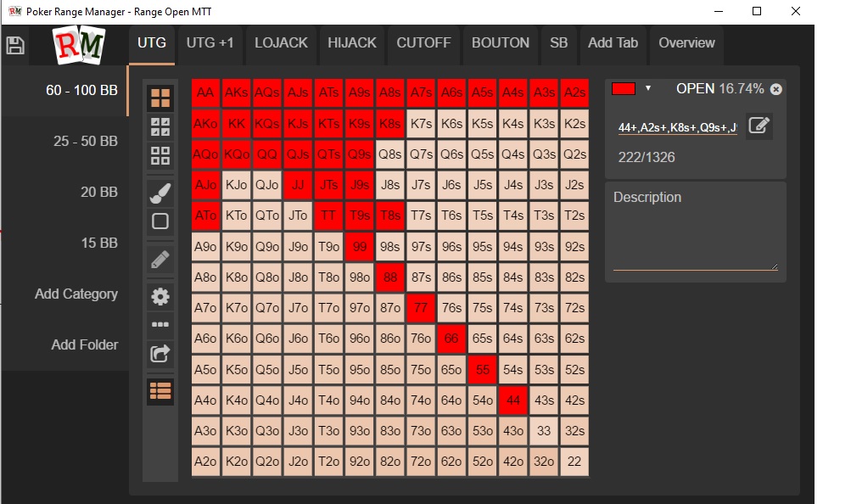The width and height of the screenshot is (851, 504).
Task: Open settings with the gear icon
Action: pos(160,296)
